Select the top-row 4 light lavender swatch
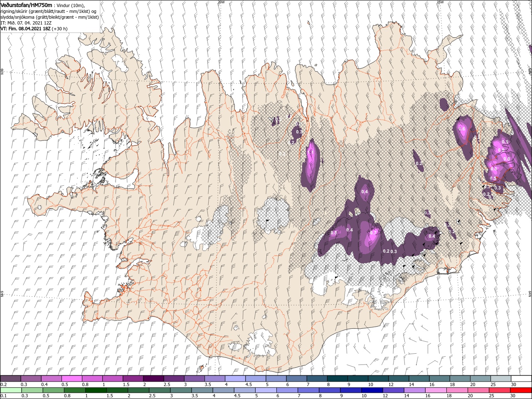 click(235, 379)
